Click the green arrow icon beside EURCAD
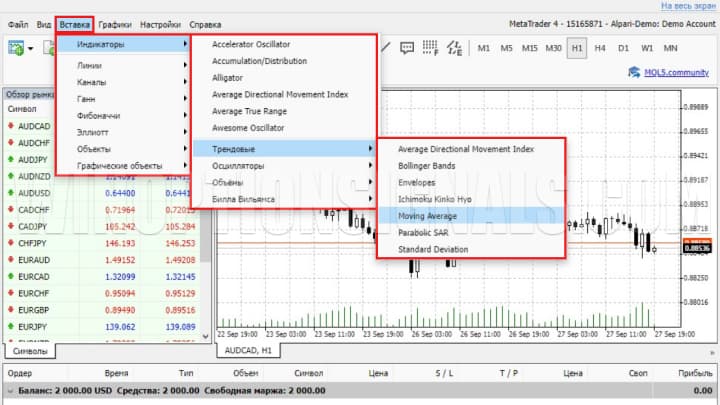The width and height of the screenshot is (720, 405). [x=11, y=276]
